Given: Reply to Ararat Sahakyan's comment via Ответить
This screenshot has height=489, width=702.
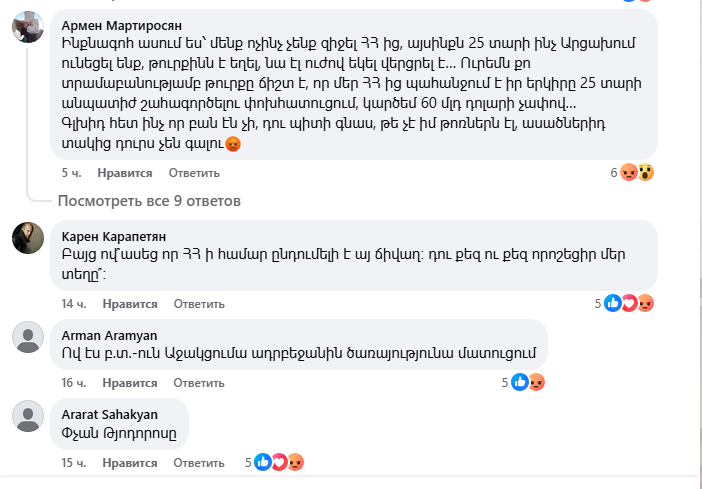Looking at the screenshot, I should (199, 463).
